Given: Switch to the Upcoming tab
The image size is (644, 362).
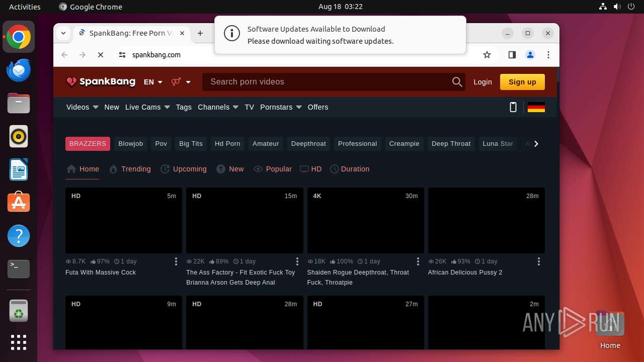Looking at the screenshot, I should point(184,169).
